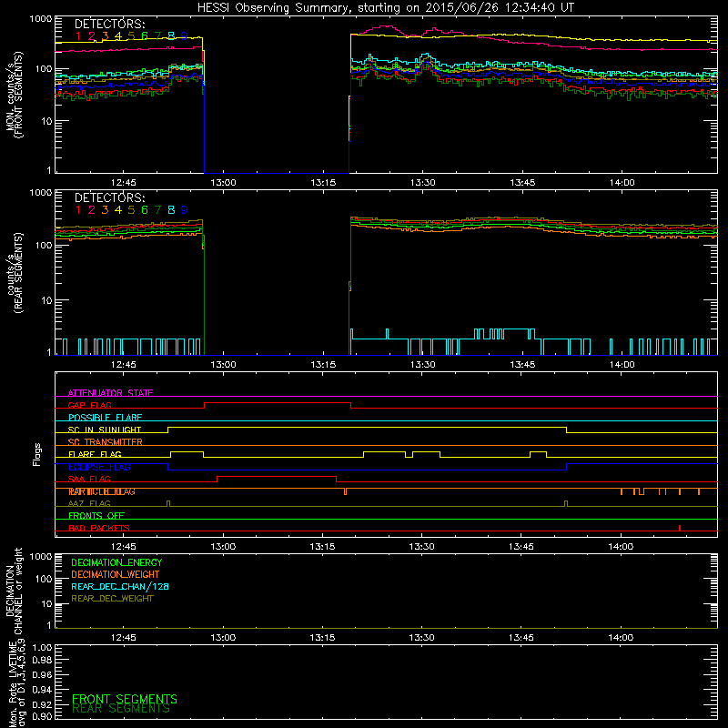Click the REAR_DEC_WEIGHT legend entry
This screenshot has height=728, width=728.
(x=112, y=599)
